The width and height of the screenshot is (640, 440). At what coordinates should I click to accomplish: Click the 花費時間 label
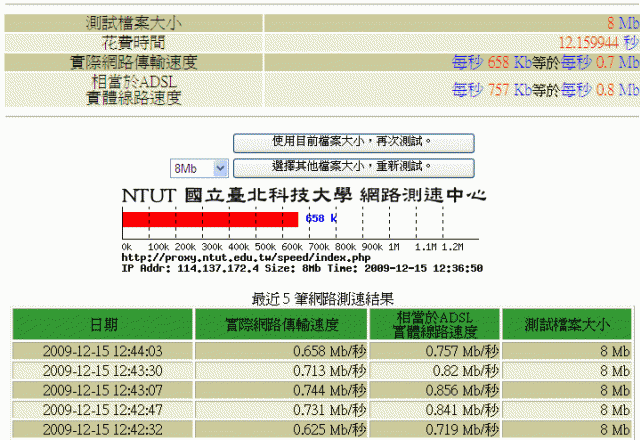point(134,42)
